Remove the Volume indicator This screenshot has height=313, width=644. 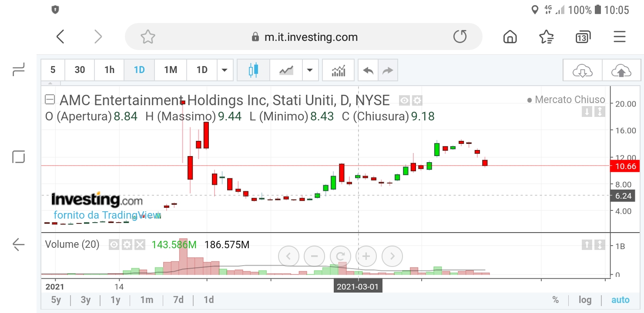[140, 245]
